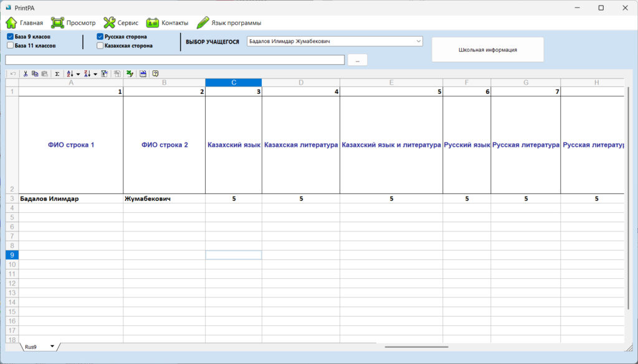Click the cell numbered 4 in column D
This screenshot has width=638, height=364.
point(301,91)
